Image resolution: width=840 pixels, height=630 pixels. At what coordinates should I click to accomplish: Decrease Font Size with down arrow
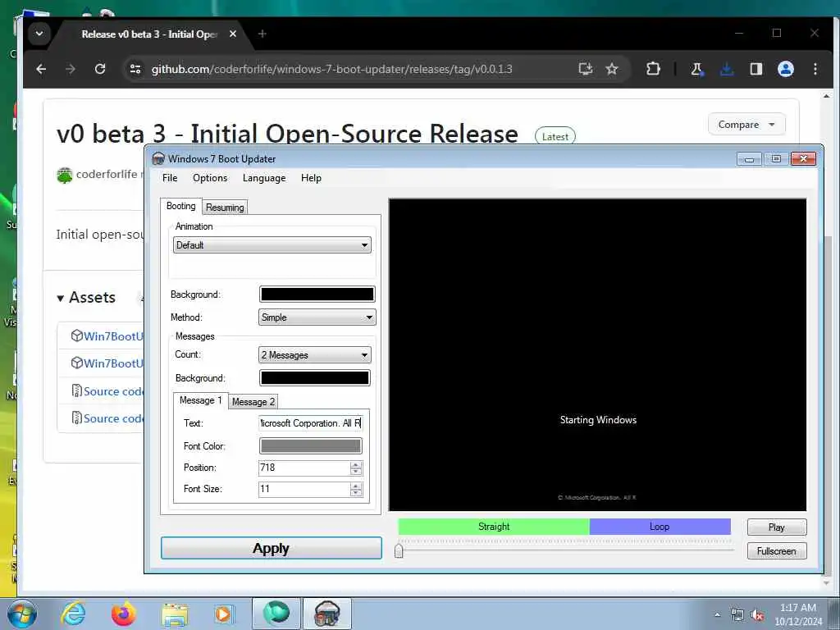(x=356, y=493)
